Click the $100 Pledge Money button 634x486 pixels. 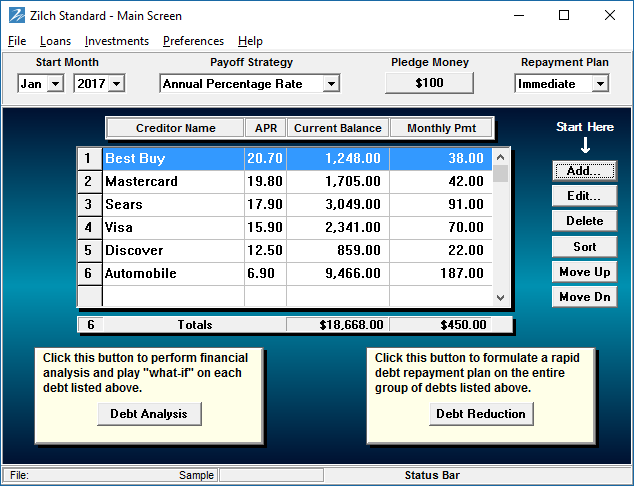pos(429,83)
